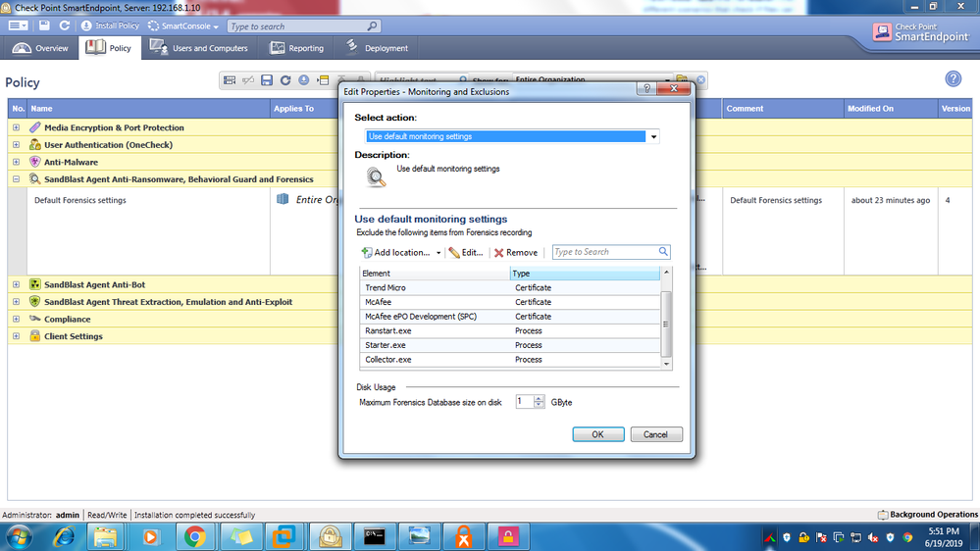The width and height of the screenshot is (980, 551).
Task: Sort by the Type column header
Action: pyautogui.click(x=585, y=273)
